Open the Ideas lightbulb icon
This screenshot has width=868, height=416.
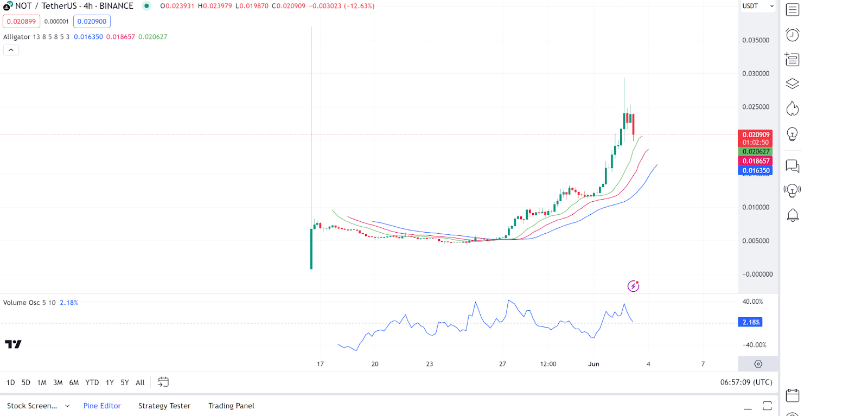point(793,134)
